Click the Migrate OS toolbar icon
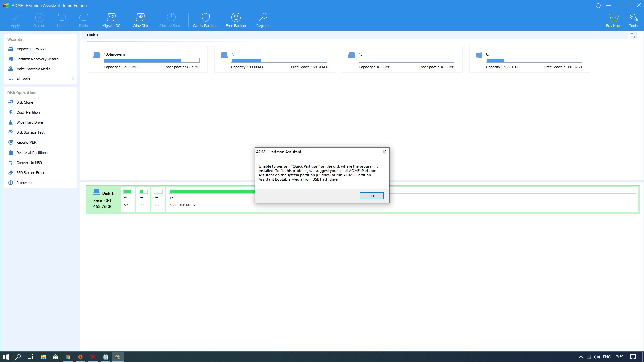Image resolution: width=644 pixels, height=362 pixels. (x=111, y=18)
